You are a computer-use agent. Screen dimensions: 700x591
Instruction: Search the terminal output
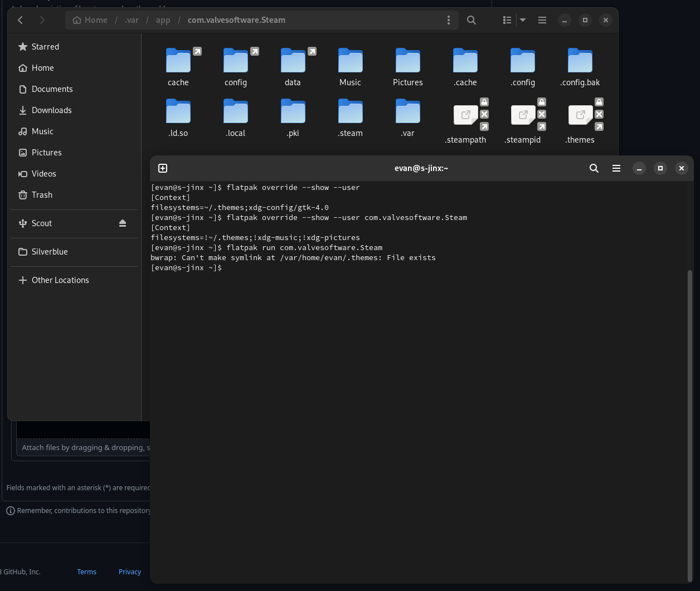coord(594,168)
